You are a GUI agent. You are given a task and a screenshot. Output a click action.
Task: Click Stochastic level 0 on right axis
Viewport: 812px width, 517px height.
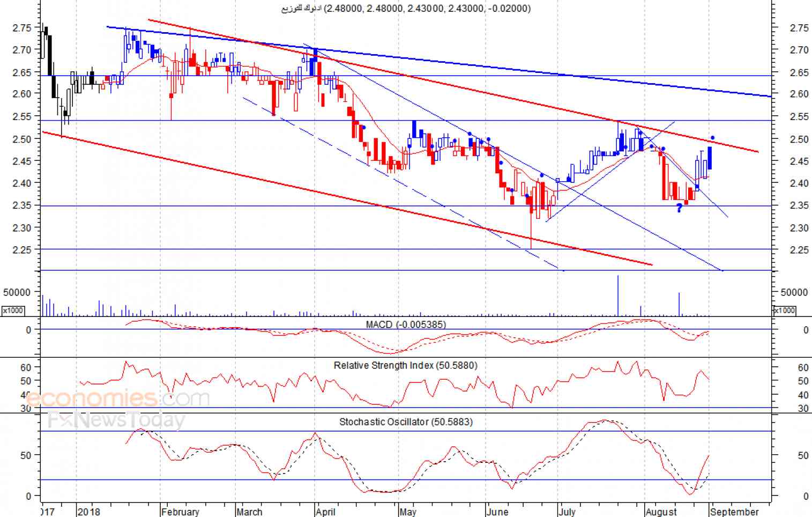pos(806,497)
